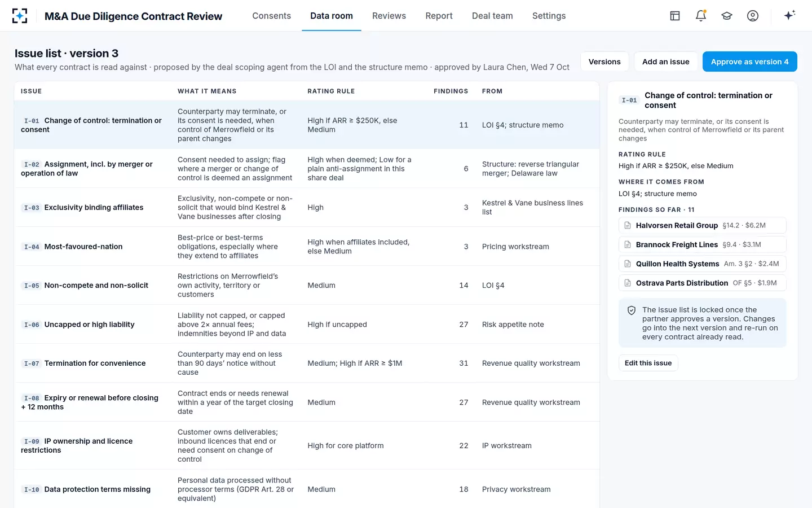Open the Ostrava Parts Distribution finding

tap(702, 283)
